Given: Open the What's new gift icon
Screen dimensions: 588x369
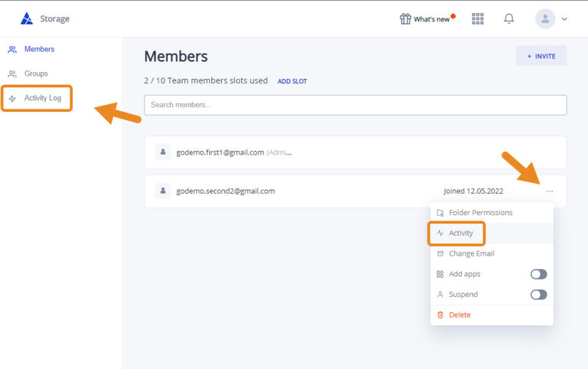Looking at the screenshot, I should [x=405, y=18].
